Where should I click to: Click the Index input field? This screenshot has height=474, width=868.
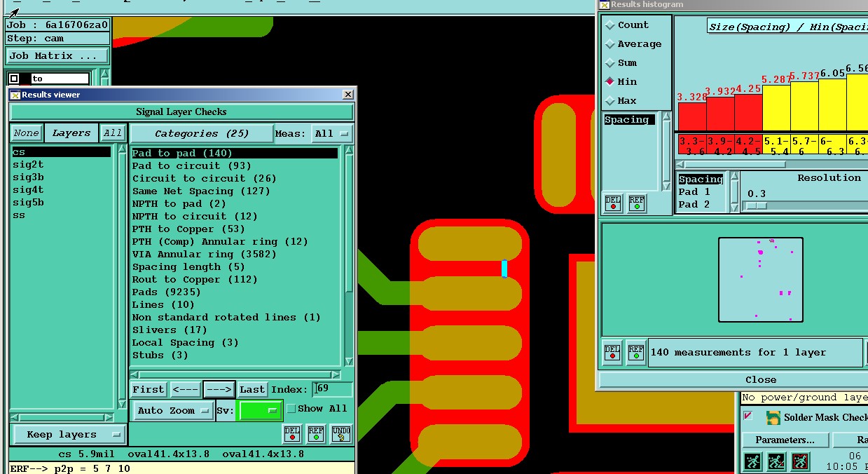(x=333, y=389)
